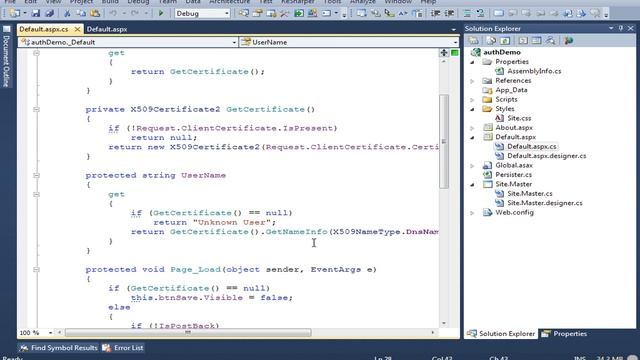Click the scroll down arrow in editor

[x=444, y=323]
